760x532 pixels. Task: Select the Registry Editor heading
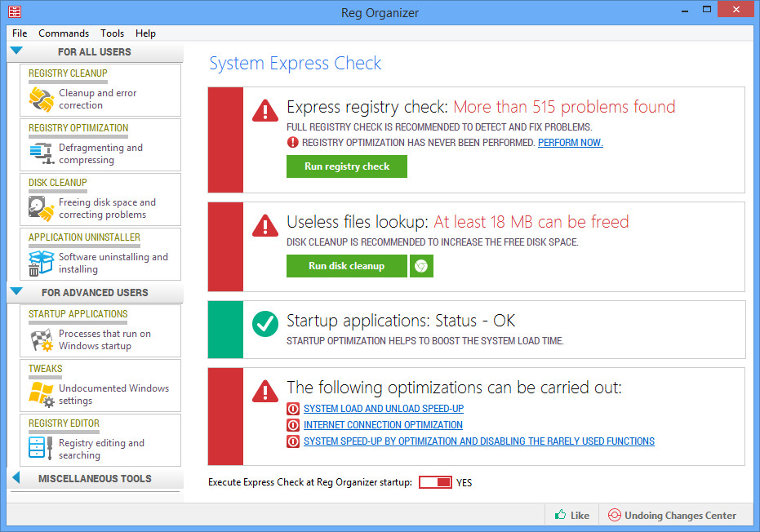64,423
